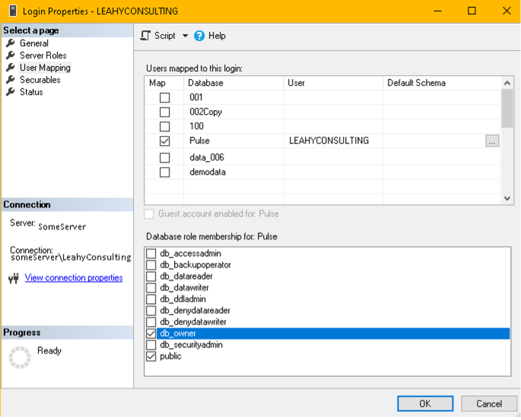
Task: Click the scroll down arrow of database list
Action: [507, 198]
